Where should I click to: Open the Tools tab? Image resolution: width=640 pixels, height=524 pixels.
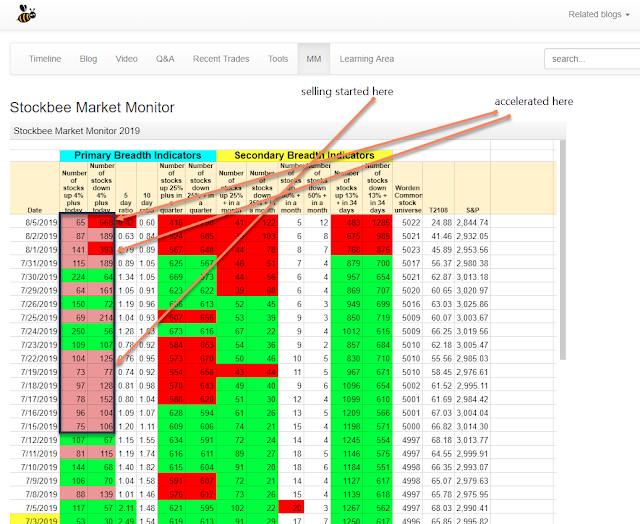(x=278, y=59)
